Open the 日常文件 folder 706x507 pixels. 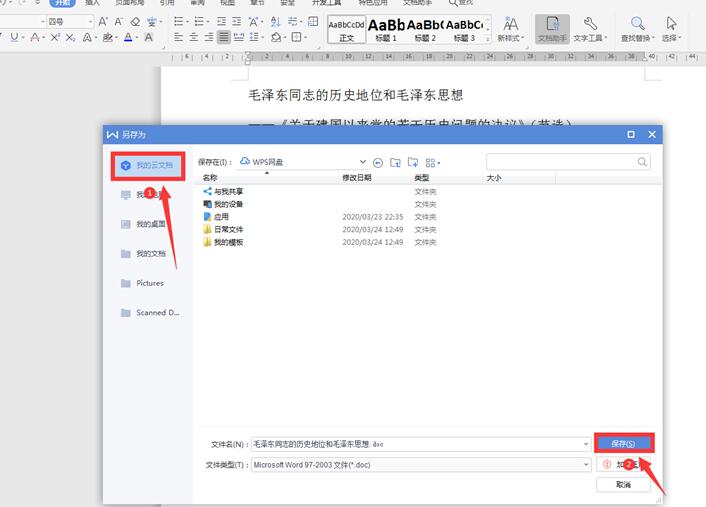coord(228,229)
